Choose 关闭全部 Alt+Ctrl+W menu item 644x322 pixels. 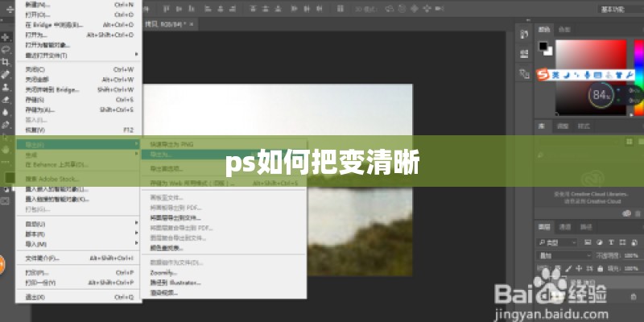pyautogui.click(x=79, y=80)
